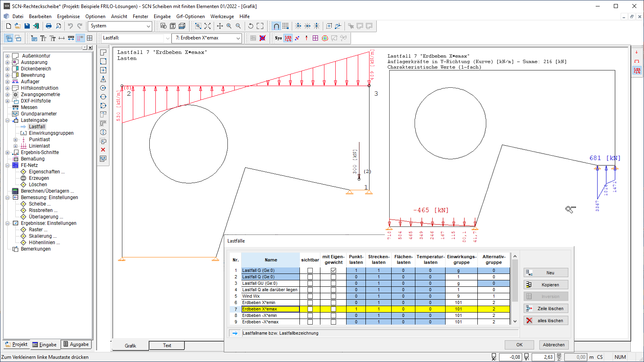This screenshot has height=362, width=644.
Task: Click the 'Erdbeben X*emax' name cell
Action: tap(270, 309)
